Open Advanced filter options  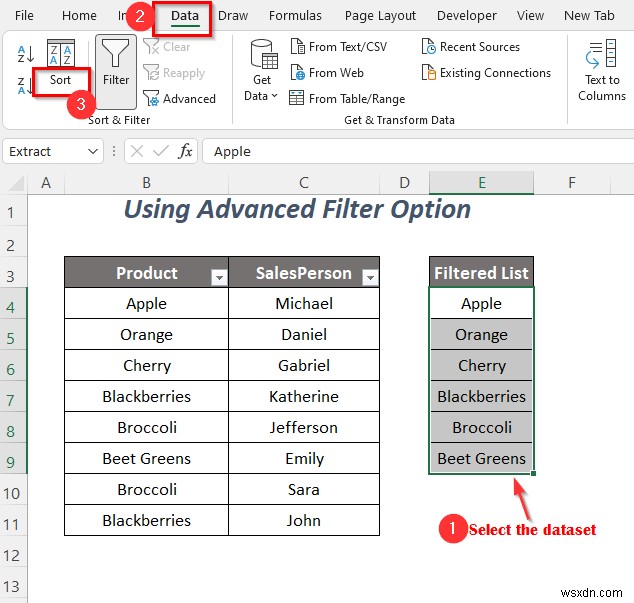coord(180,99)
